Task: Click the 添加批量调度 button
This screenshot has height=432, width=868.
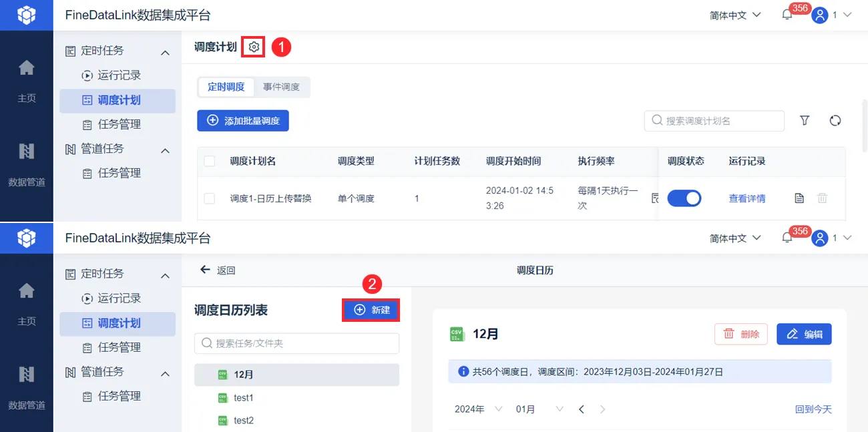Action: click(243, 121)
